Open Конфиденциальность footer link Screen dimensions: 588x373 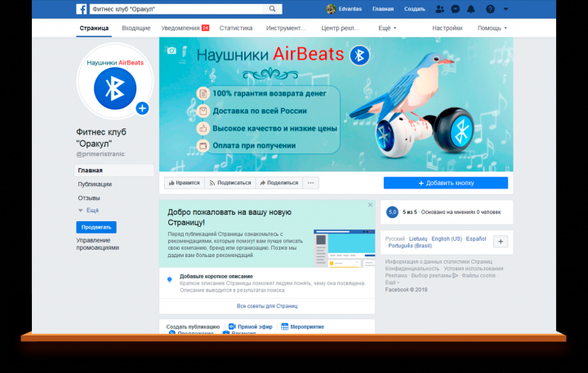pyautogui.click(x=412, y=269)
